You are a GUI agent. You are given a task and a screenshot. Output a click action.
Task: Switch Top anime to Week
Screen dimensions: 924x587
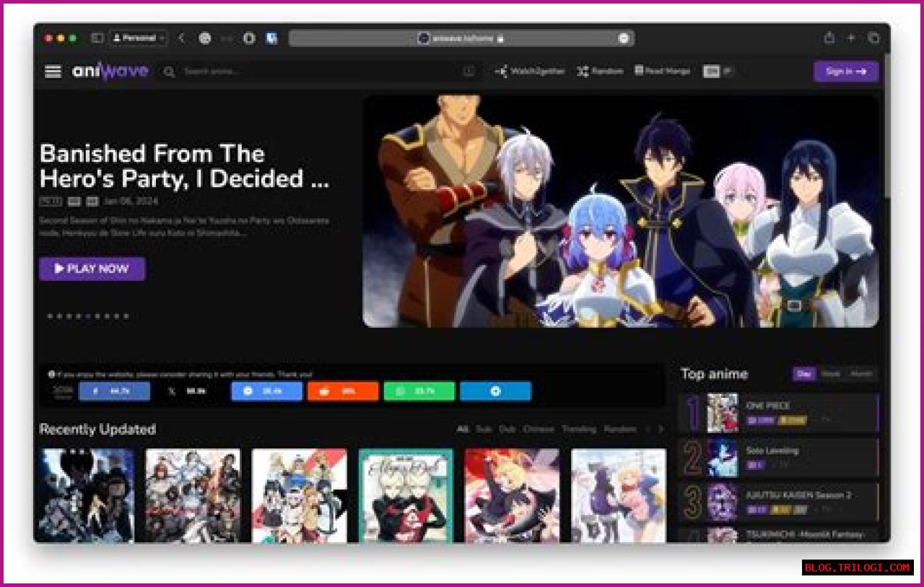click(830, 374)
